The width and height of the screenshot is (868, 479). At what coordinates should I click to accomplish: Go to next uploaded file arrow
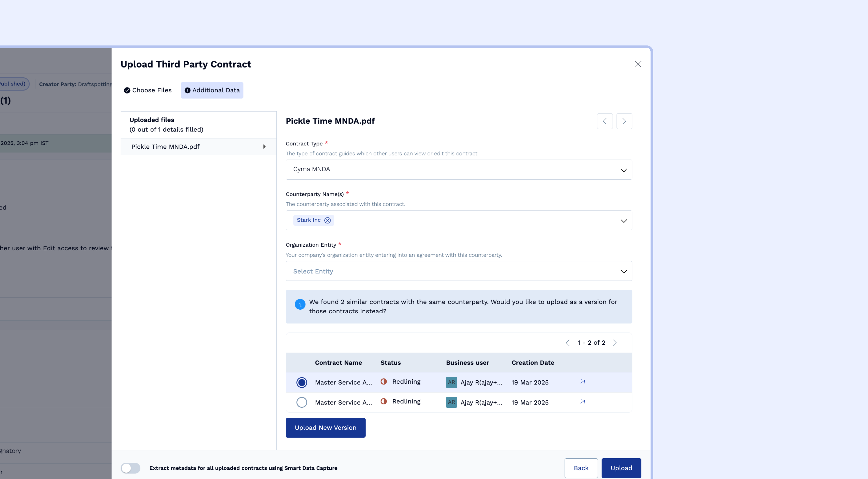point(624,121)
